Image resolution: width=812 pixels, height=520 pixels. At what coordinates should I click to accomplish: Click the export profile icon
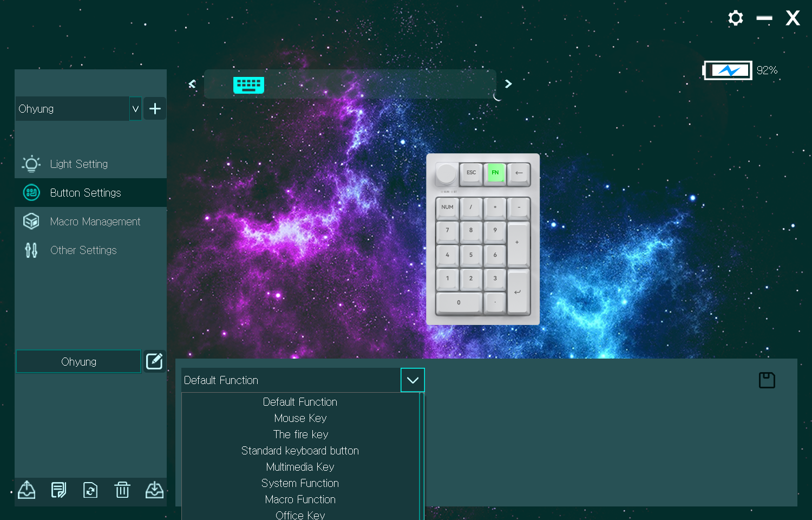pos(27,490)
